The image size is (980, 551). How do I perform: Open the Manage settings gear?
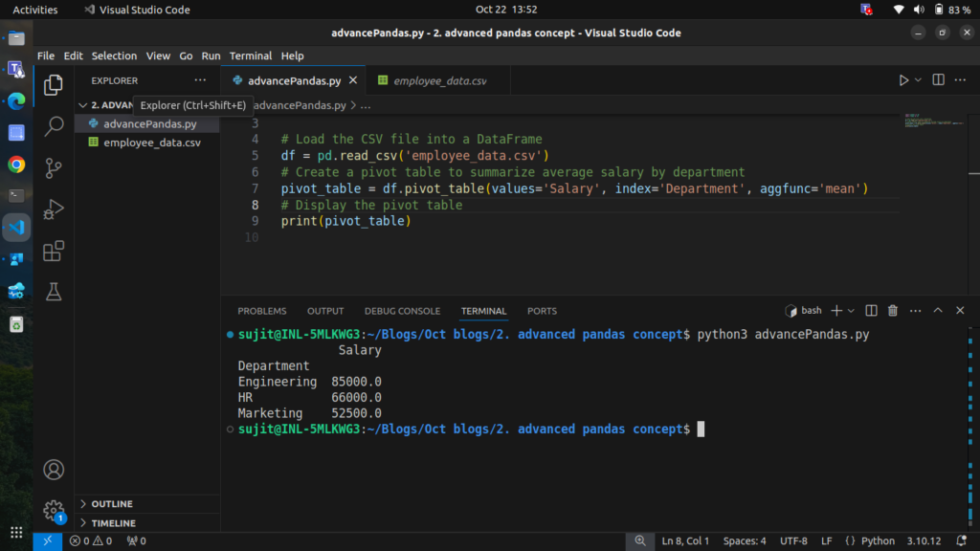click(x=55, y=510)
